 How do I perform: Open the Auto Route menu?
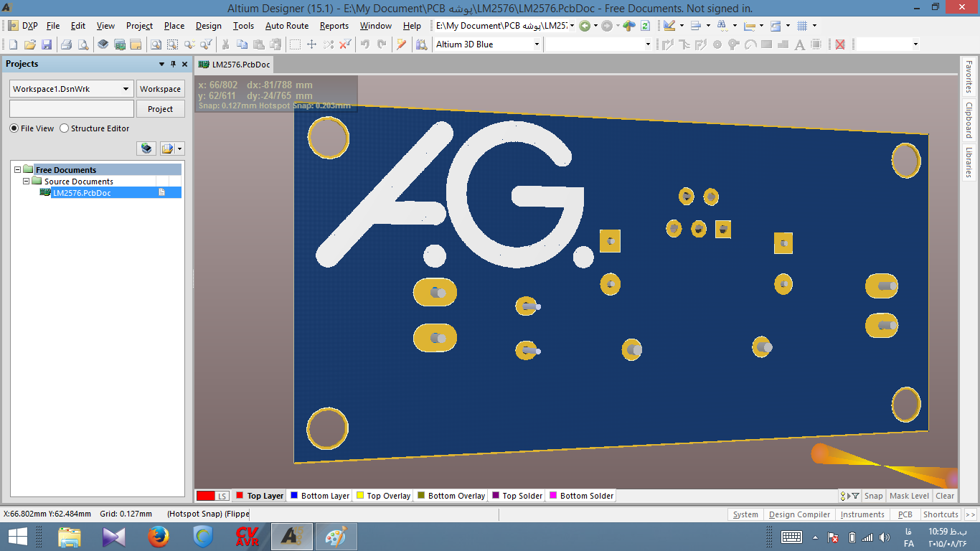tap(286, 26)
